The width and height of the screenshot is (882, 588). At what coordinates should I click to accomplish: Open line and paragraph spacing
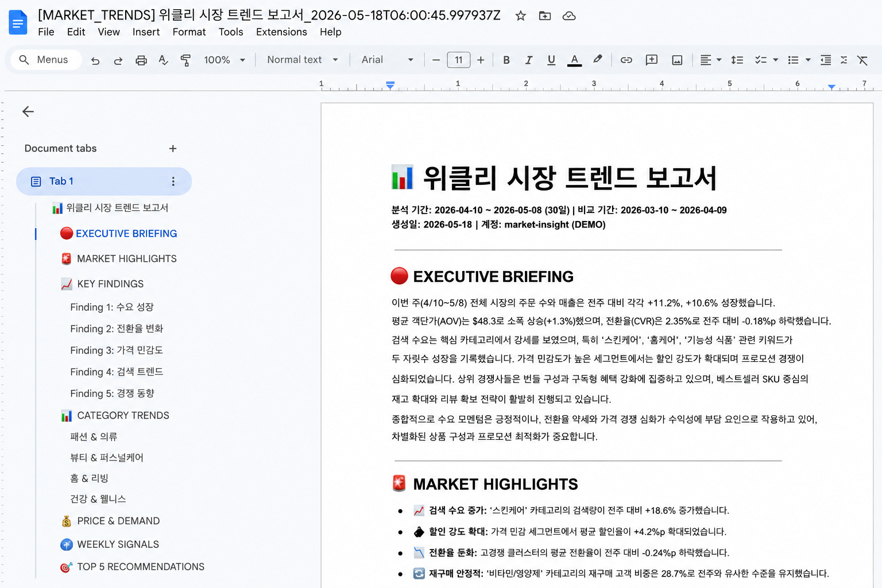point(737,60)
